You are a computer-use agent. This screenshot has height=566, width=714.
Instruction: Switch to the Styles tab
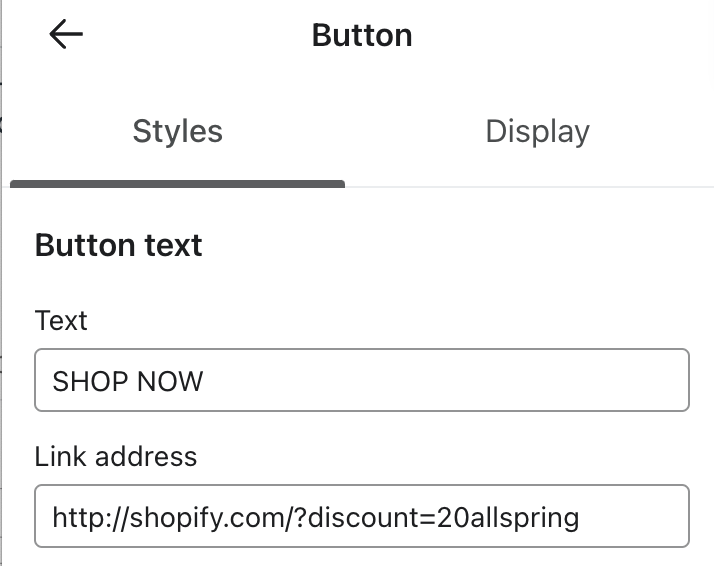(x=177, y=132)
